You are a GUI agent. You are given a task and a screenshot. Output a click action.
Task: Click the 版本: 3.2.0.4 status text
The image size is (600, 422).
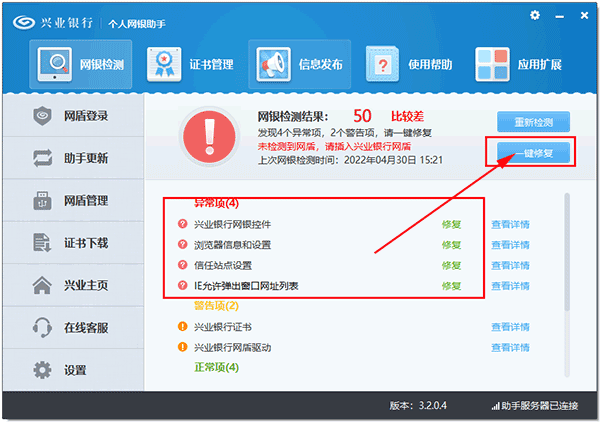pos(418,406)
